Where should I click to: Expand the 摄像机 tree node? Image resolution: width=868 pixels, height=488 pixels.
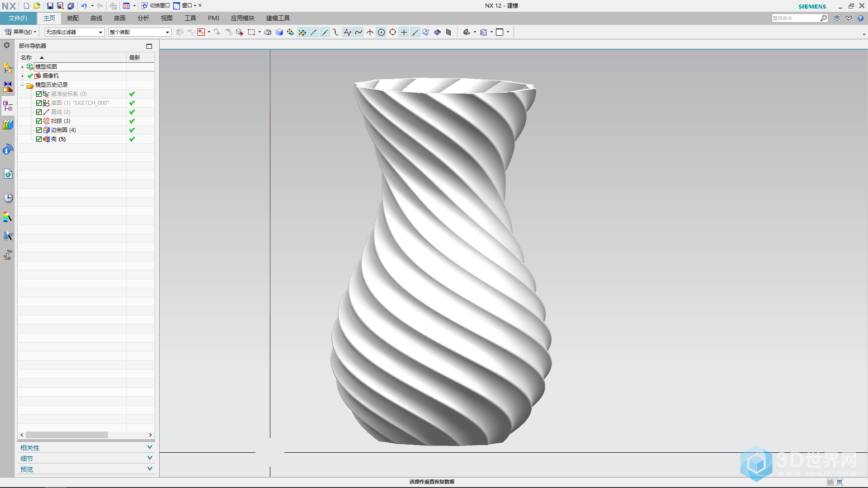22,76
